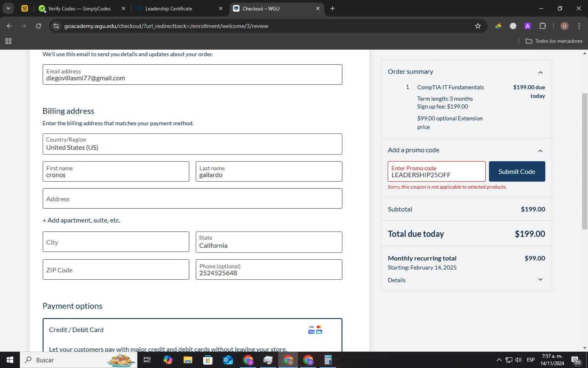Open Task View on the taskbar
588x368 pixels.
coord(147,360)
